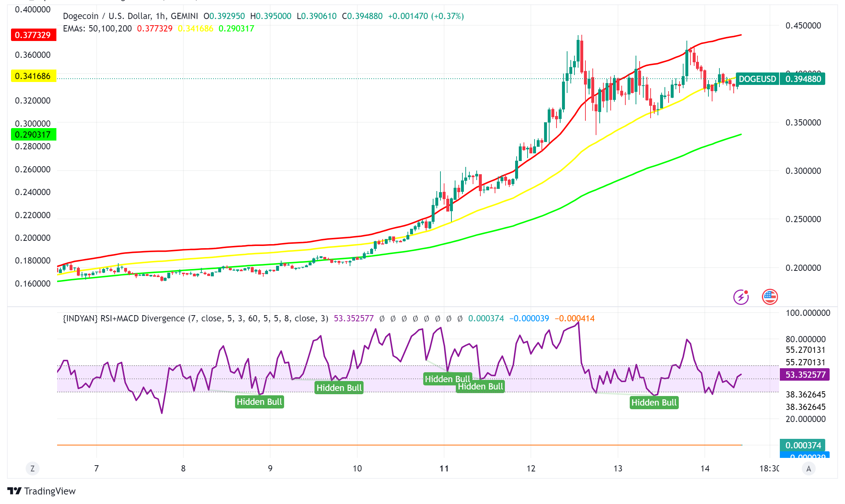Click the Z timezone icon on the time axis
The image size is (845, 504).
33,468
